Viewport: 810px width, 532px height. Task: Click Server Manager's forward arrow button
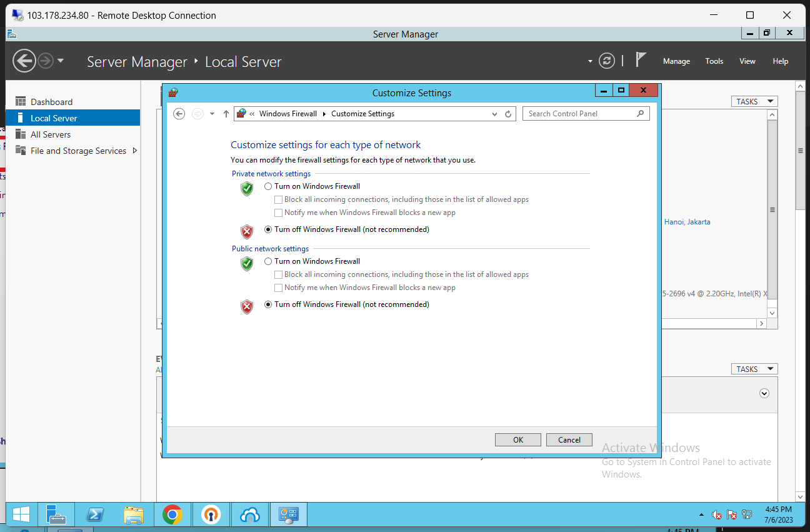click(x=46, y=61)
